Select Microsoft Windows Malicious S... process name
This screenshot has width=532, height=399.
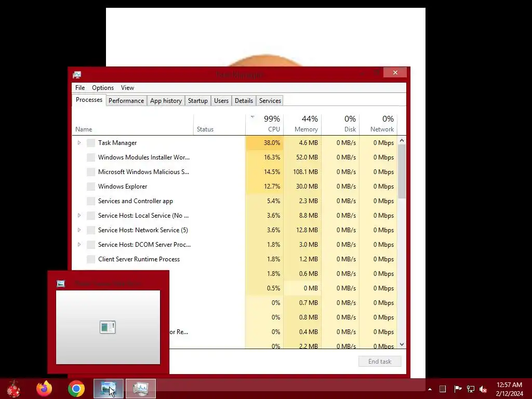(x=143, y=172)
